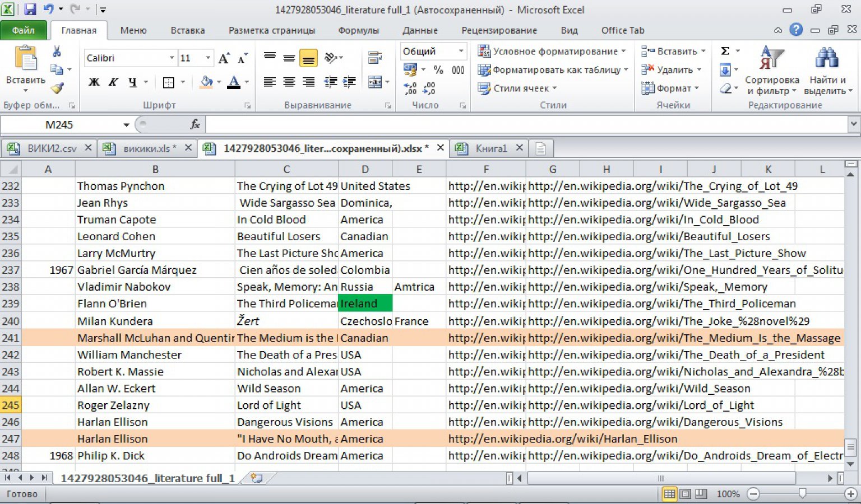
Task: Click accounting number format icon
Action: pyautogui.click(x=410, y=69)
